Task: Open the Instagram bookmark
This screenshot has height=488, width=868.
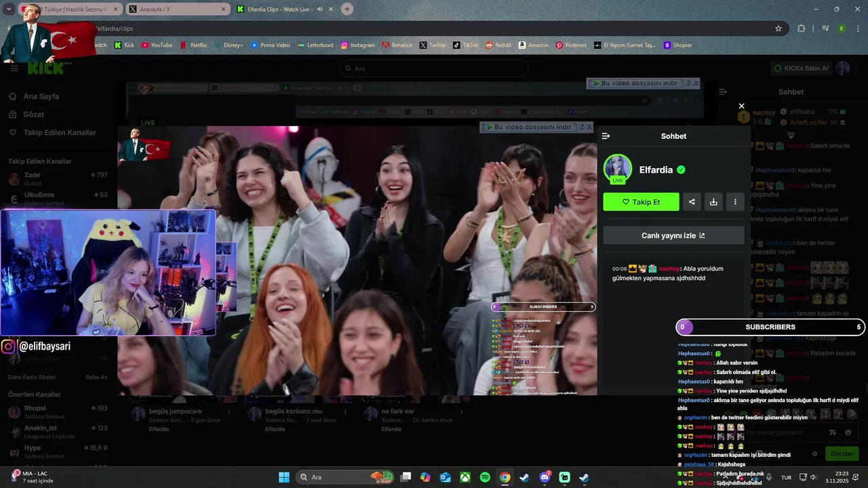Action: click(x=357, y=45)
